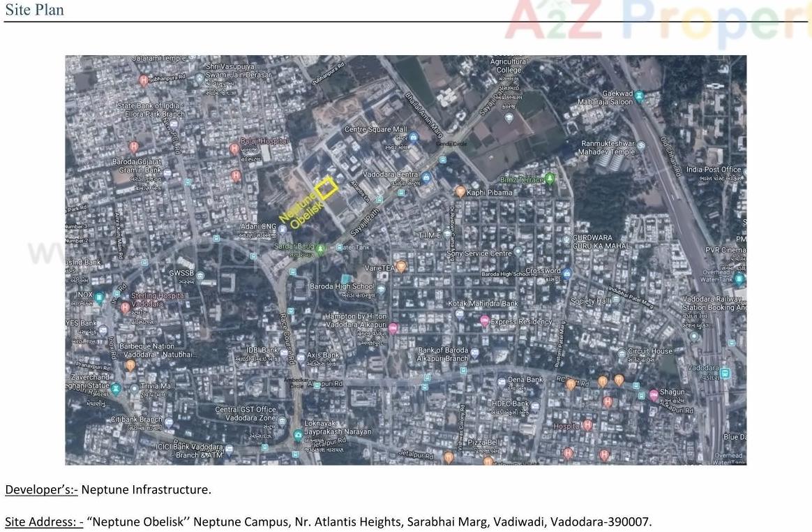The width and height of the screenshot is (812, 532).
Task: Open the Kaphi Pibama restaurant pin
Action: (x=461, y=191)
